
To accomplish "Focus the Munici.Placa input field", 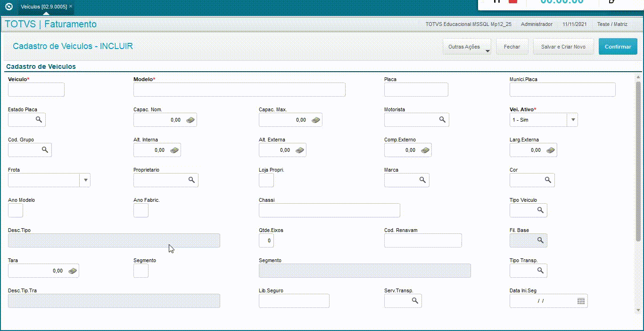I will coord(562,90).
